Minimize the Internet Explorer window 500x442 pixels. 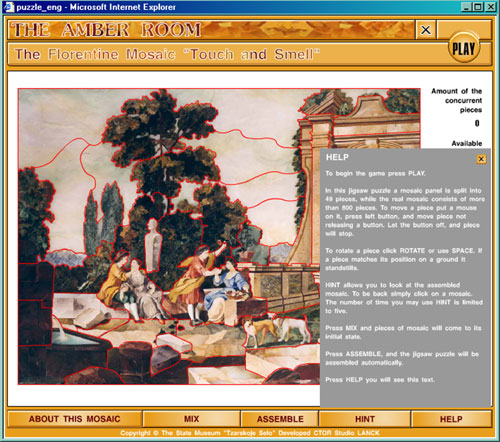pyautogui.click(x=467, y=7)
